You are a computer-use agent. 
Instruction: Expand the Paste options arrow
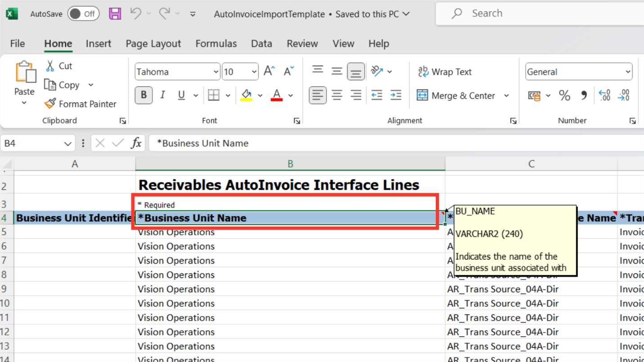coord(24,103)
